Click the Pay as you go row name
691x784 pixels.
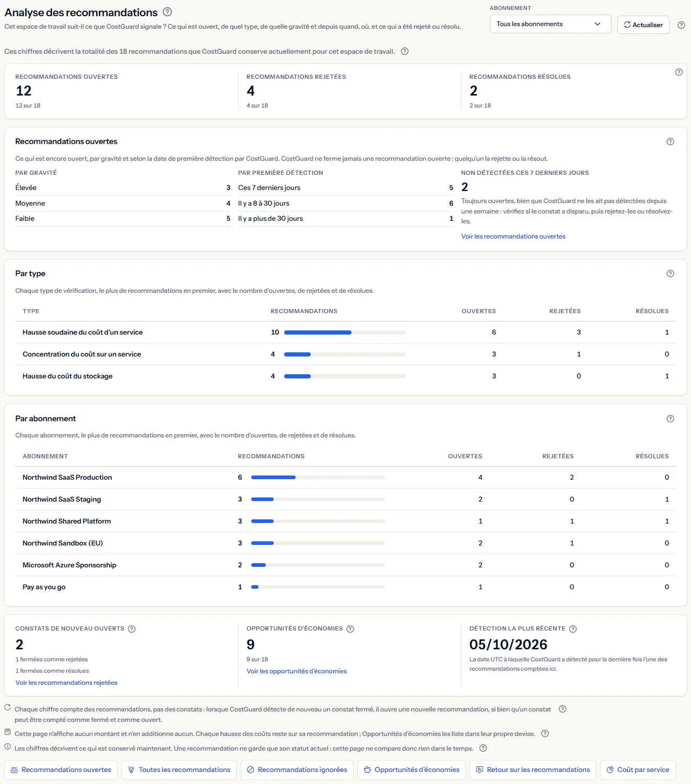click(44, 587)
